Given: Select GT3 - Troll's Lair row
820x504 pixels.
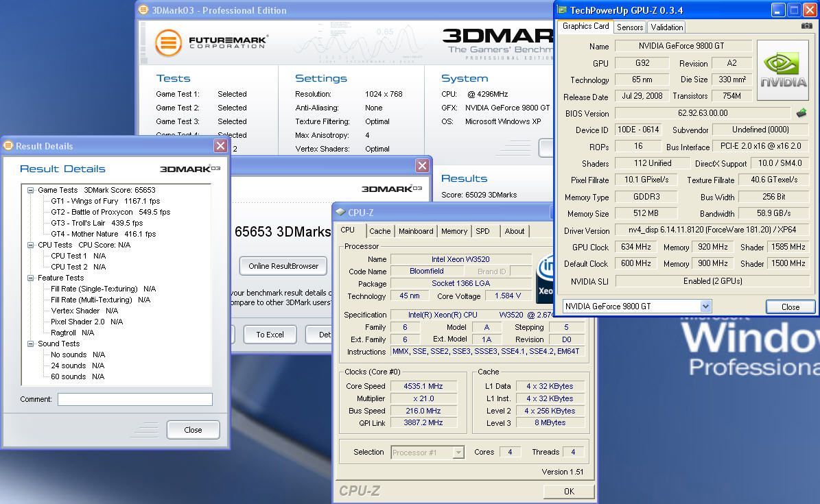Looking at the screenshot, I should (x=97, y=224).
